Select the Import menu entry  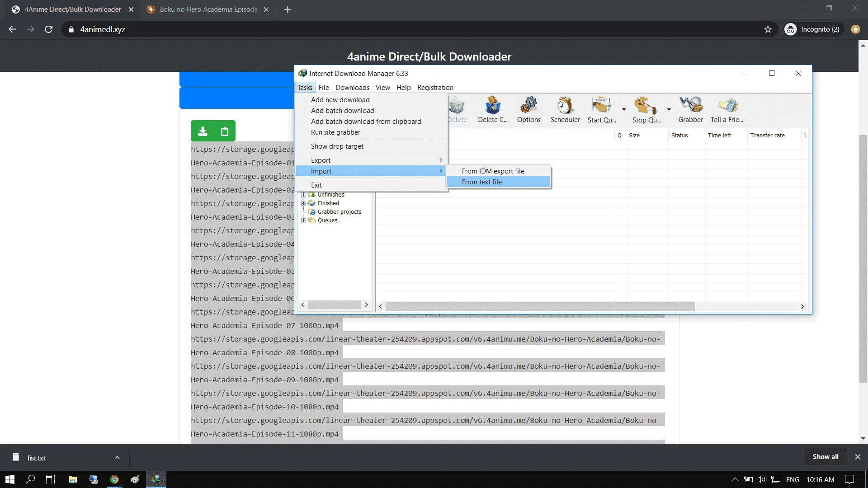371,171
